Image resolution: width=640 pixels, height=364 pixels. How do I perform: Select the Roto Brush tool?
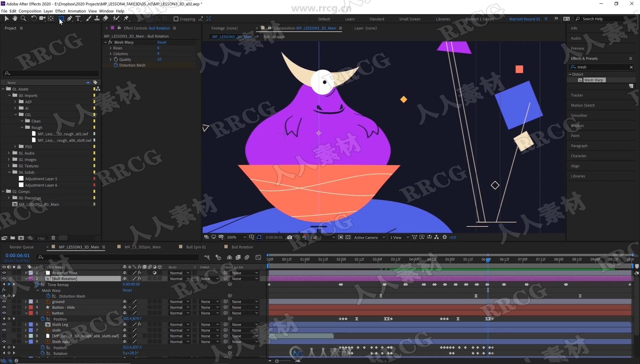[116, 19]
